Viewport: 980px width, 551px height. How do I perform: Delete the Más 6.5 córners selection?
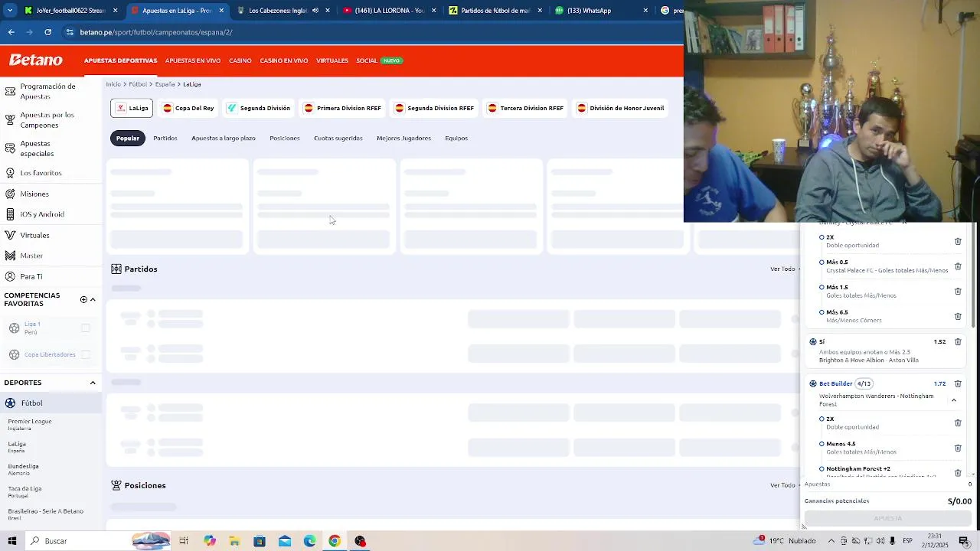tap(958, 317)
